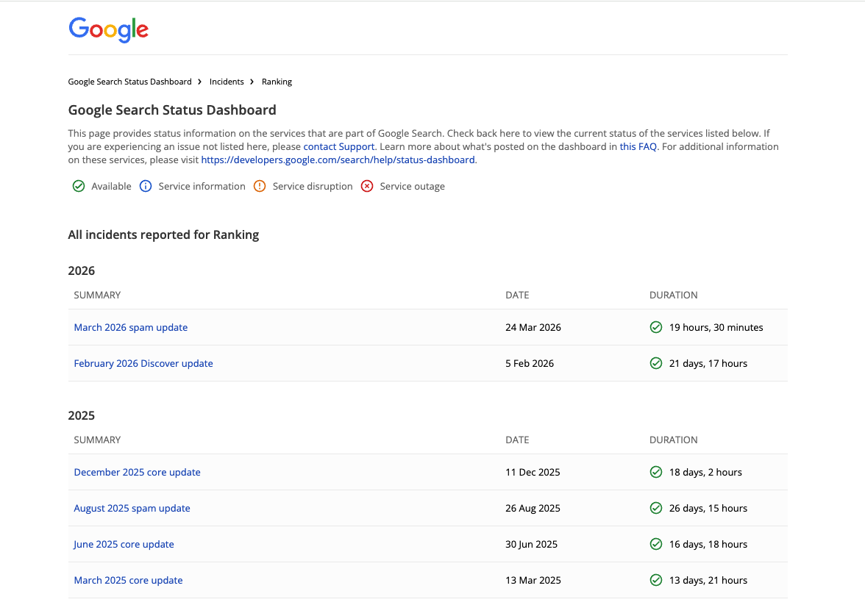Screen dimensions: 865x616
Task: Click the blue Service information icon
Action: click(145, 186)
